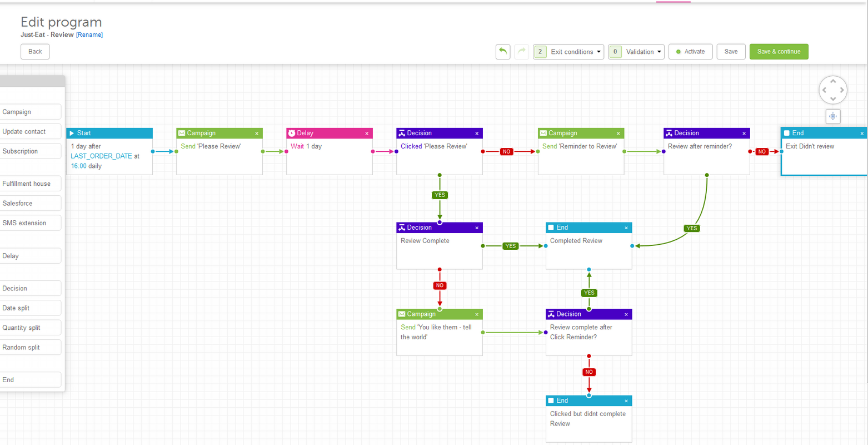The image size is (868, 445).
Task: Click the envelope icon on 'Send Reminder to Review'
Action: pyautogui.click(x=543, y=133)
